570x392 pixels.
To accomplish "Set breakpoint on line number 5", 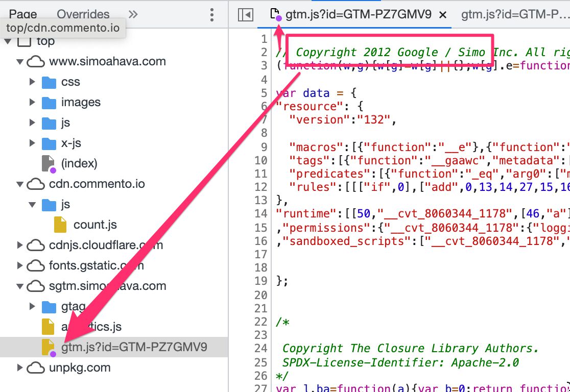I will click(264, 93).
